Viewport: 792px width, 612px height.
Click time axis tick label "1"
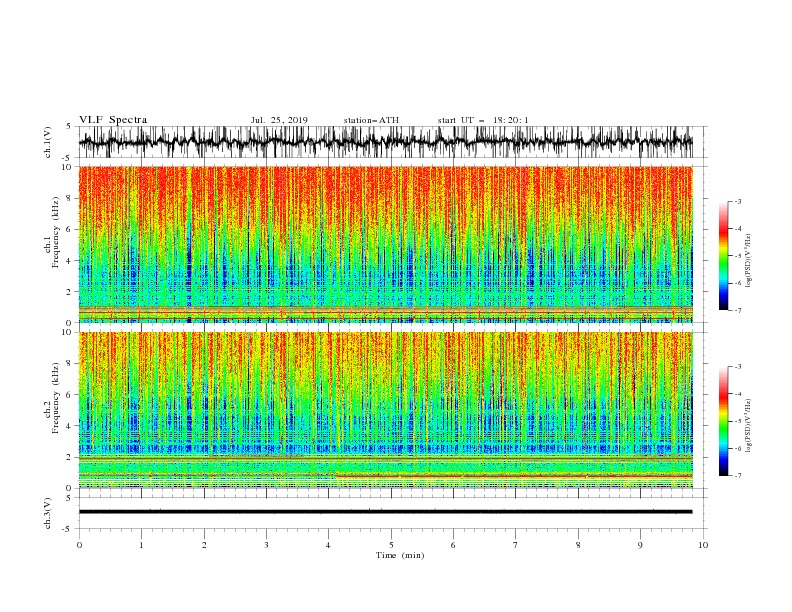coord(141,545)
